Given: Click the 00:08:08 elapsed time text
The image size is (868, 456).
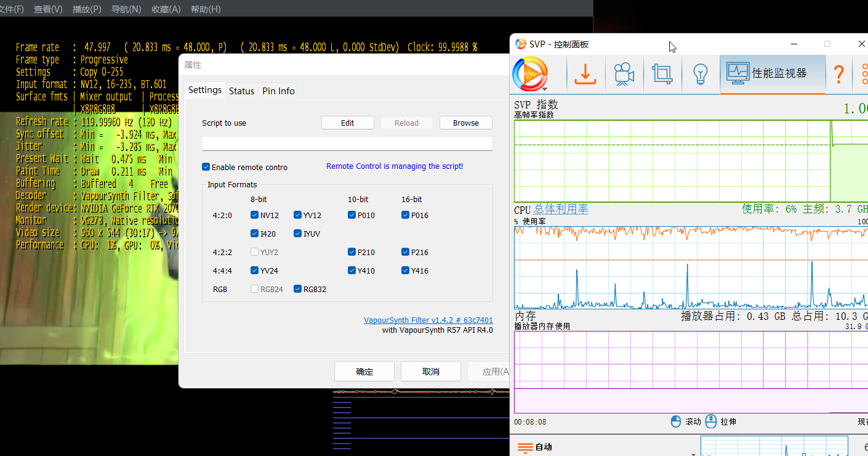Looking at the screenshot, I should tap(530, 422).
